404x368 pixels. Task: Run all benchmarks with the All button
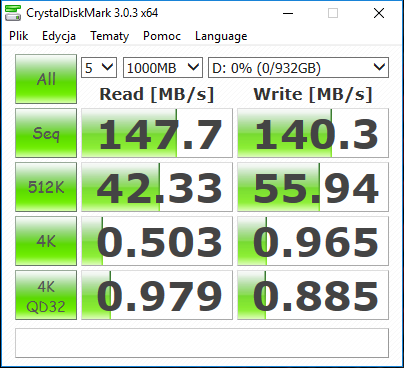coord(46,79)
